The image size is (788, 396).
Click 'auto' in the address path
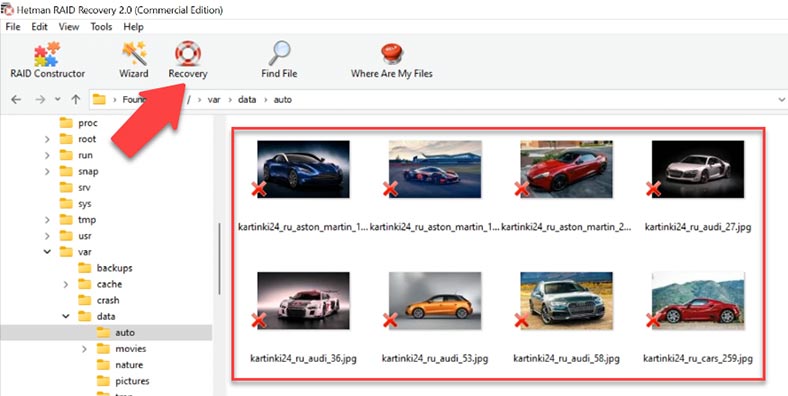point(282,100)
